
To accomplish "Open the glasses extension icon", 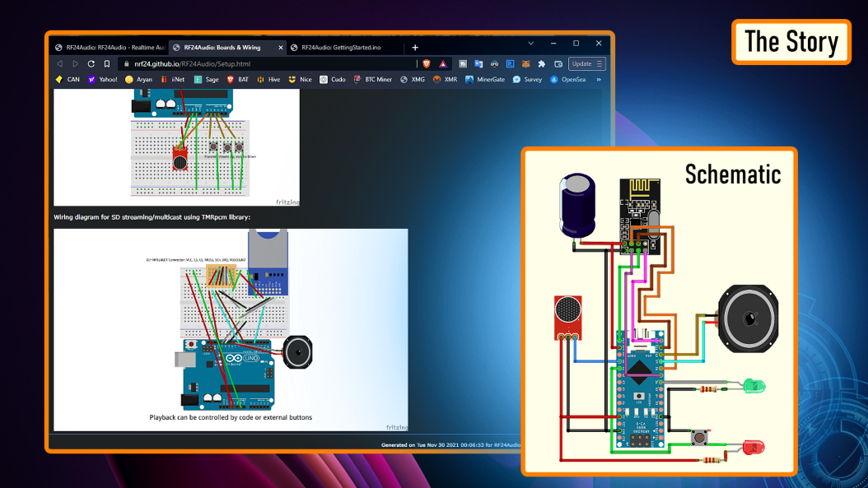I will [x=494, y=63].
